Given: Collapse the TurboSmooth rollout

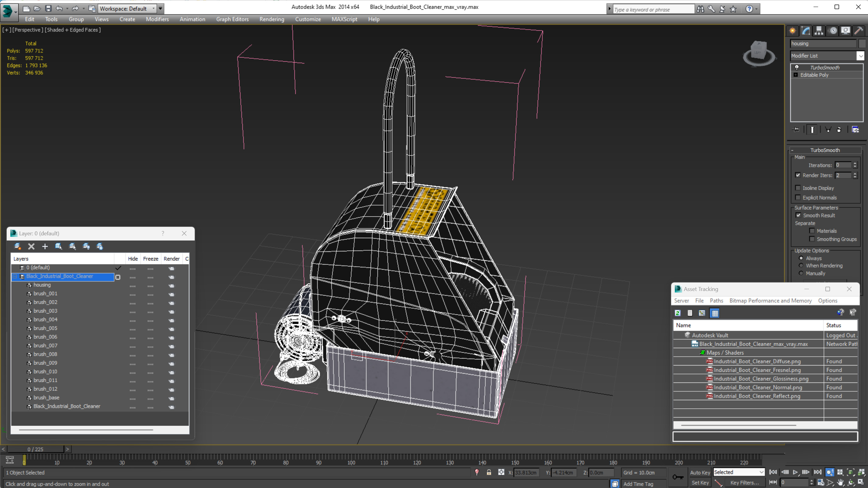Looking at the screenshot, I should (793, 150).
